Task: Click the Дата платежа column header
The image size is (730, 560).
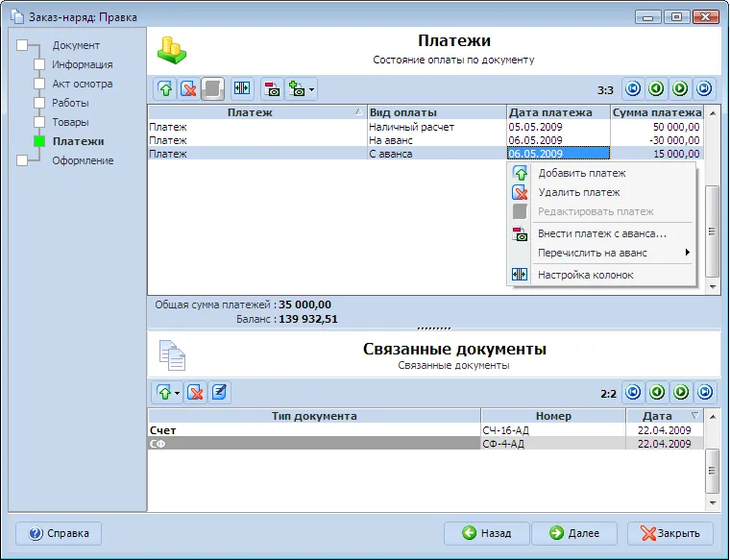Action: [x=558, y=112]
